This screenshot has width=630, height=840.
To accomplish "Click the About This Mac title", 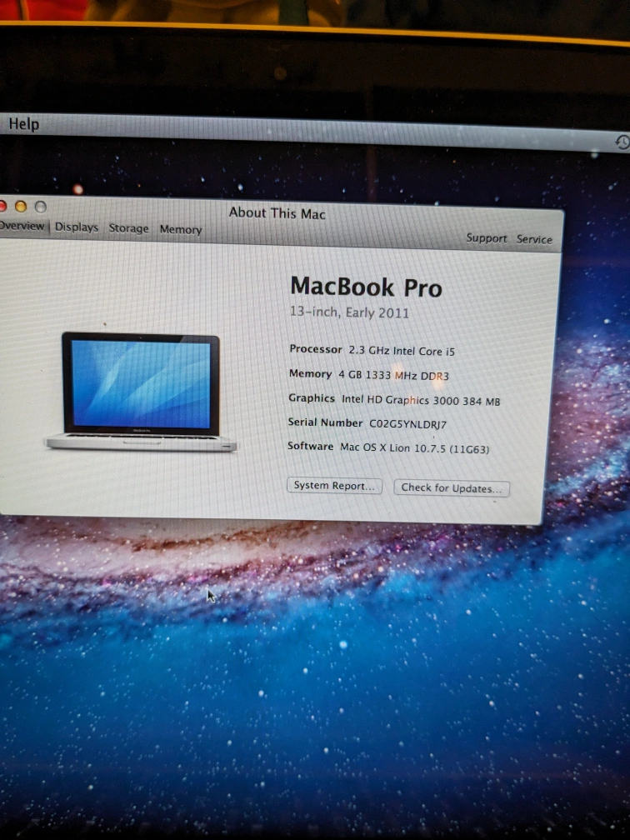I will (277, 213).
